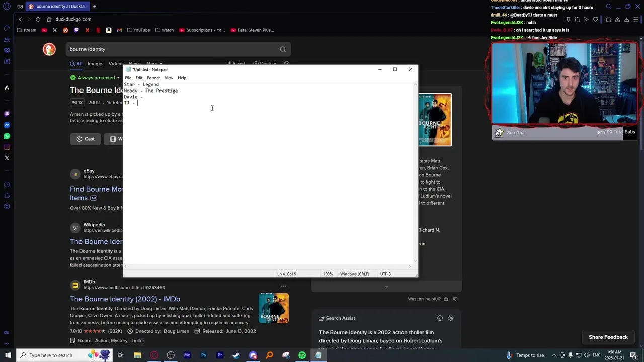Expand the info panel with the down chevron
Screen dimensions: 644x362
click(x=386, y=287)
